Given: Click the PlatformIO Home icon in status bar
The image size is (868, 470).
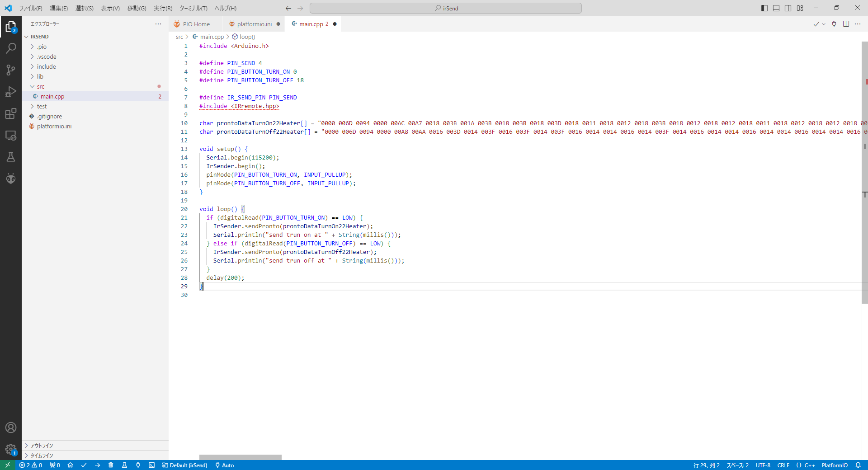Looking at the screenshot, I should (70, 465).
